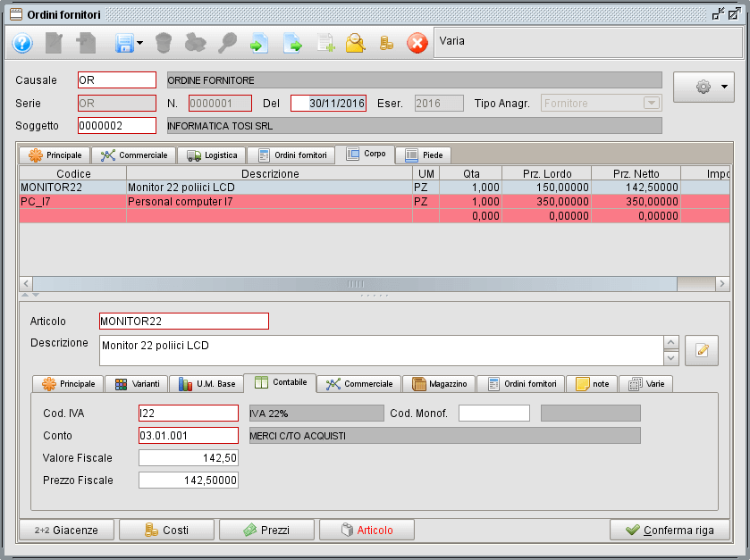
Task: Click the magnifier-over-folder search icon
Action: (x=355, y=43)
